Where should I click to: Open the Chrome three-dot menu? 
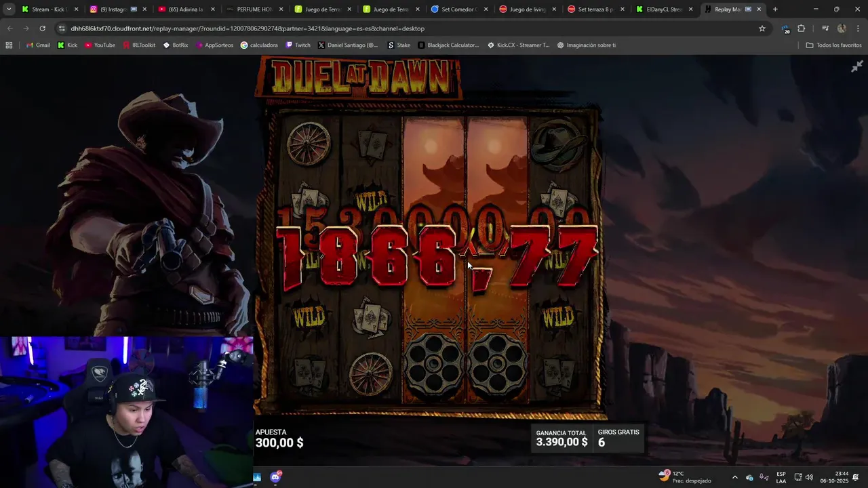[x=856, y=28]
